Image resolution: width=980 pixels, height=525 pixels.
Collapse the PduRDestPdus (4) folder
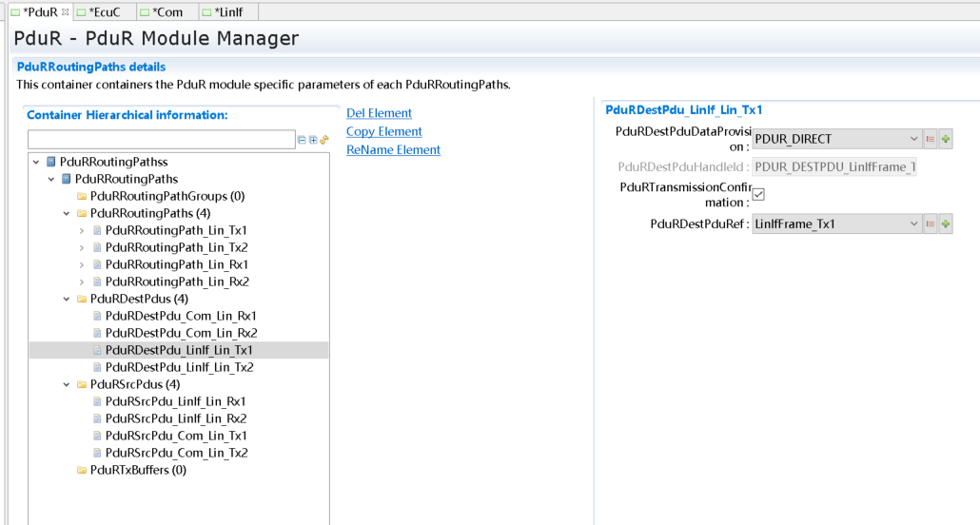pyautogui.click(x=67, y=299)
